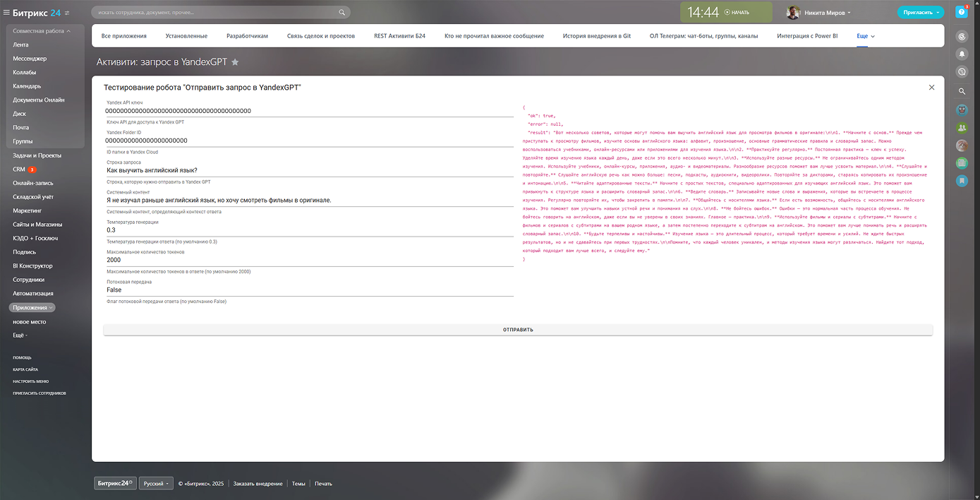Open Заказать внедрение footer link
This screenshot has width=980, height=500.
click(x=258, y=484)
